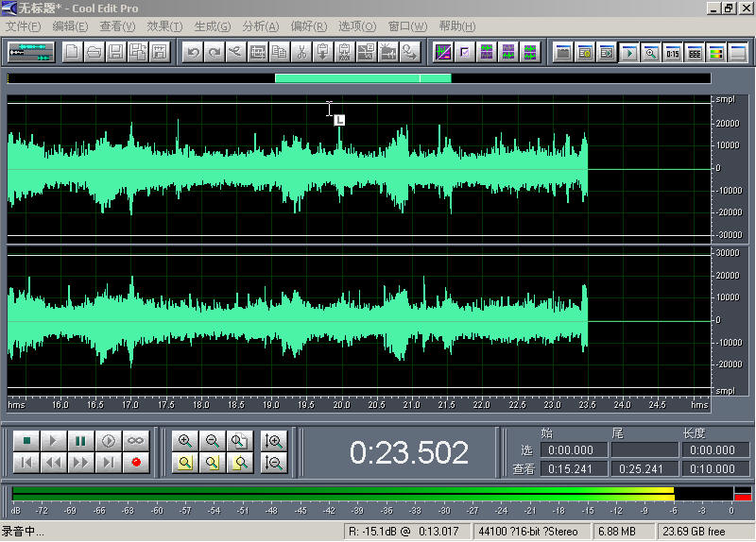Viewport: 756px width, 542px height.
Task: Open the 帮助(H) menu
Action: [x=457, y=26]
